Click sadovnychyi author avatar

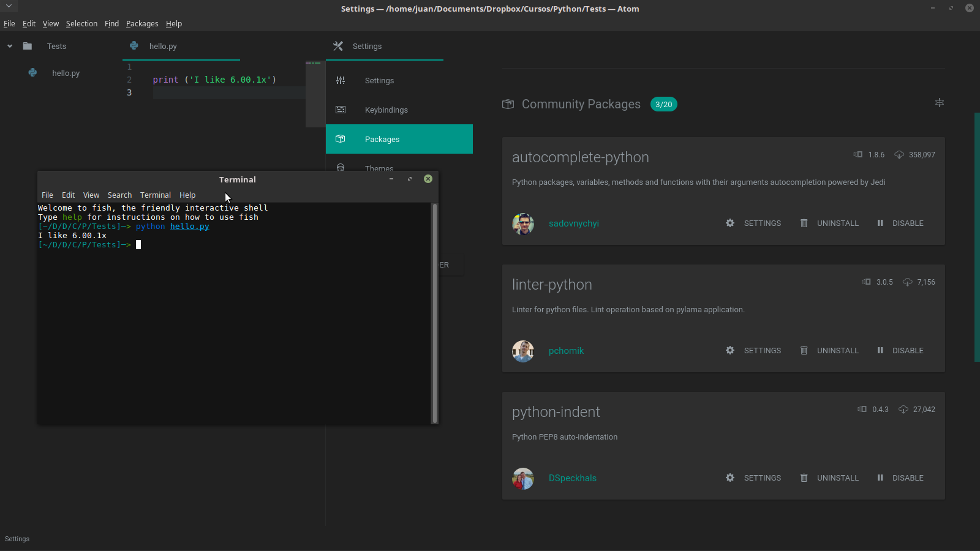(523, 224)
